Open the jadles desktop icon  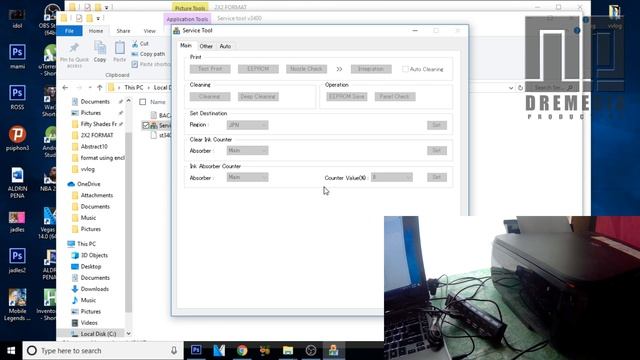(x=17, y=220)
